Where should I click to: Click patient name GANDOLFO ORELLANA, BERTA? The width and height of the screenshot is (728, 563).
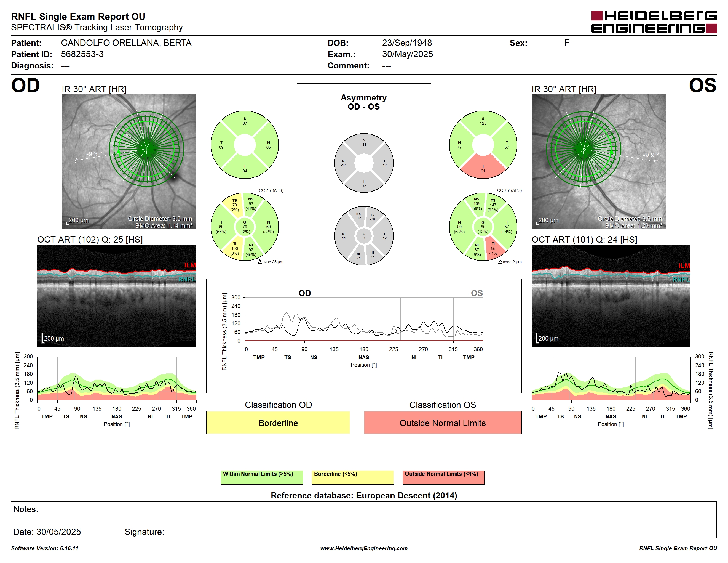[x=126, y=43]
